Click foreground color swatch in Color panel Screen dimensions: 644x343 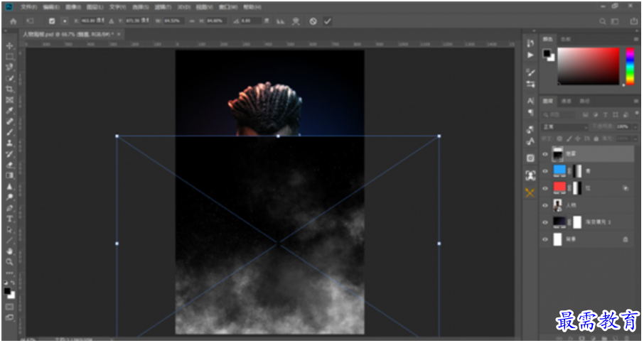(x=547, y=53)
